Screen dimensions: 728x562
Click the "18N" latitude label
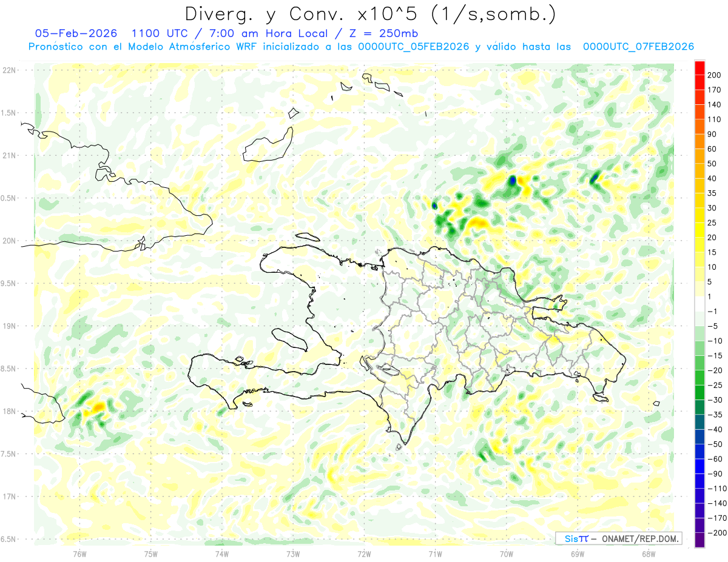9,411
